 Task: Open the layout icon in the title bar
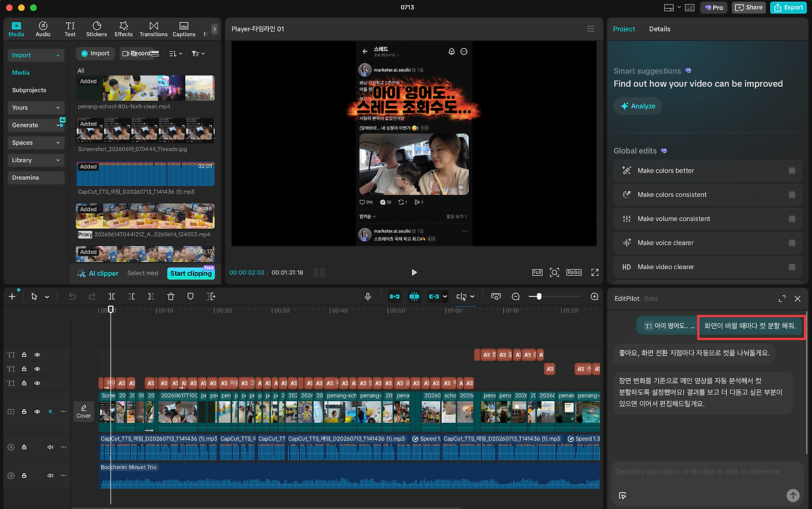[x=668, y=8]
